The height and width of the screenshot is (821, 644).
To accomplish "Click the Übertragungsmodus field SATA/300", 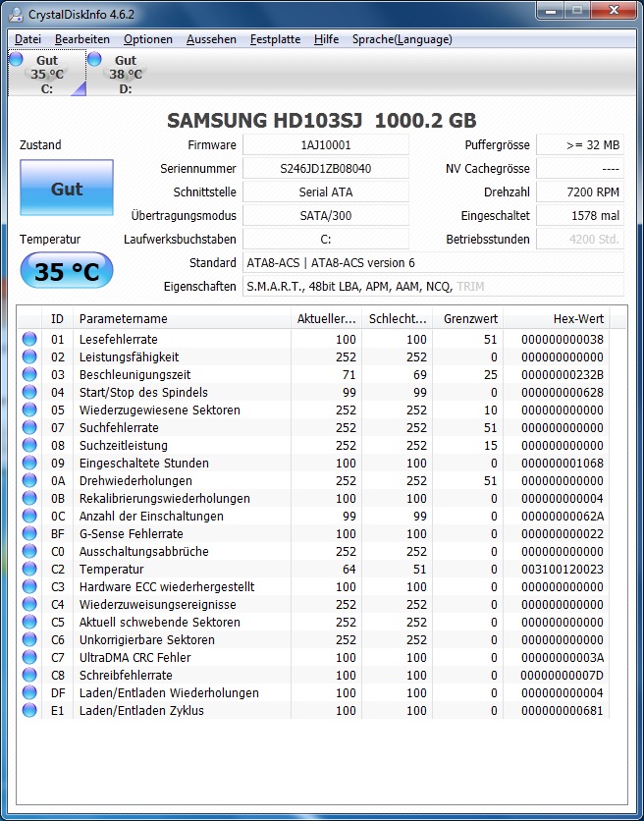I will click(326, 216).
